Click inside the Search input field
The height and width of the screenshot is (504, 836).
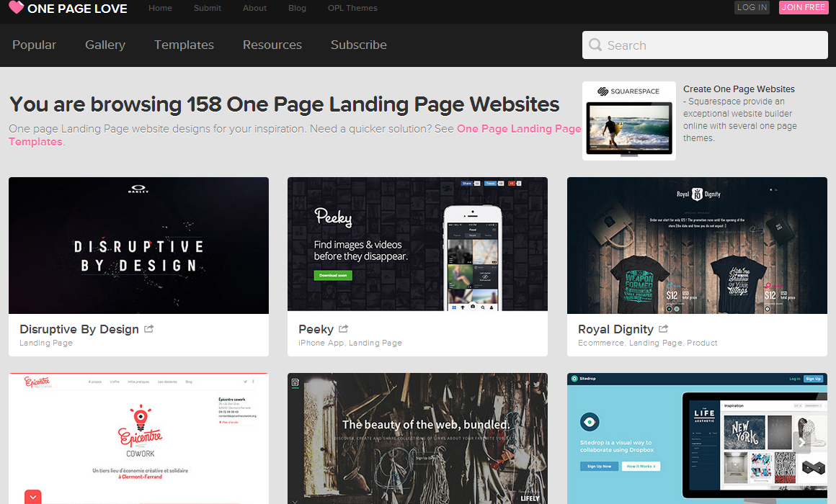[x=713, y=45]
